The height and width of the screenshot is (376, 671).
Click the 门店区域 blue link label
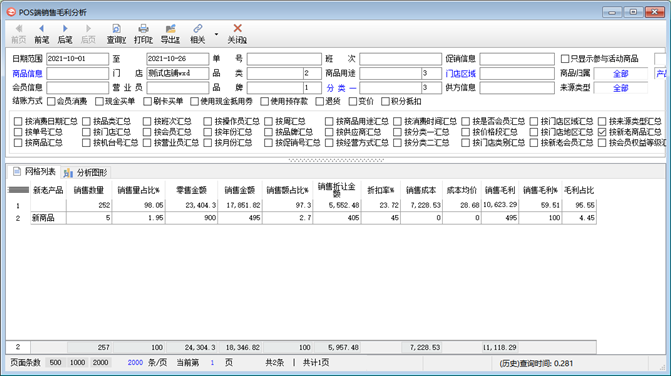[460, 74]
